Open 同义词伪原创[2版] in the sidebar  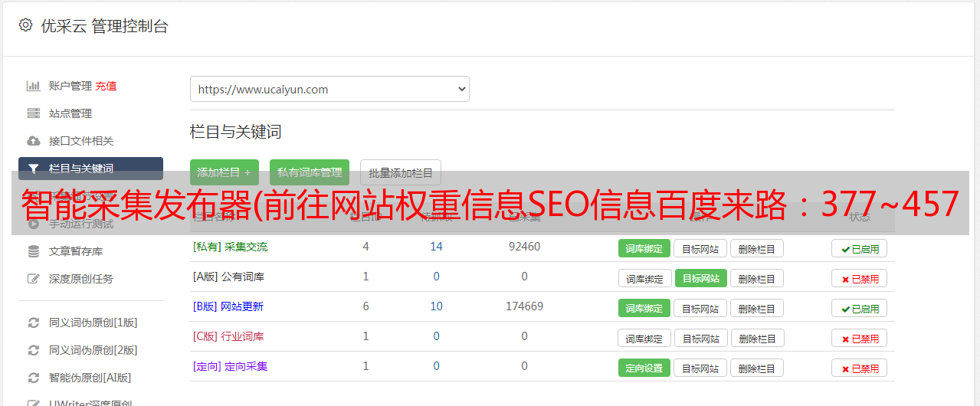(x=93, y=350)
